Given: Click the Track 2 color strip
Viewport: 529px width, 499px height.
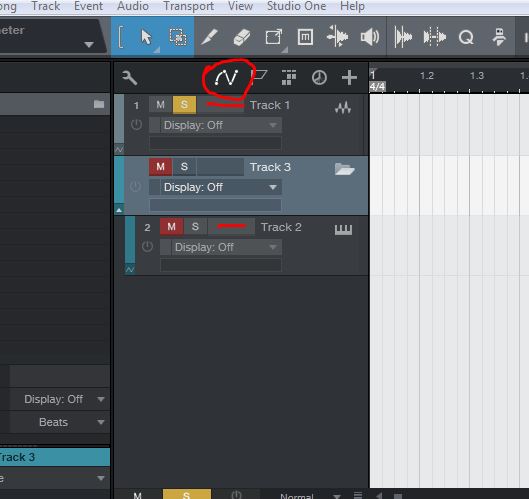Looking at the screenshot, I should pos(130,240).
